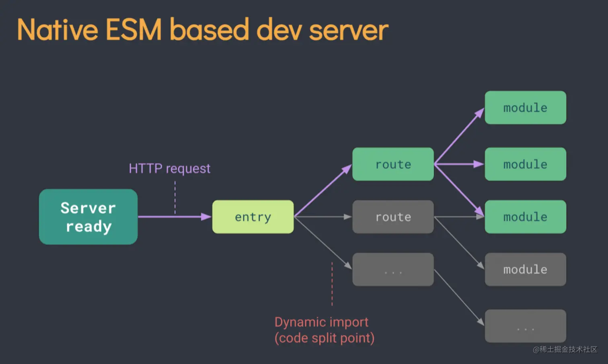
Task: Click the middle green module node
Action: tap(525, 164)
